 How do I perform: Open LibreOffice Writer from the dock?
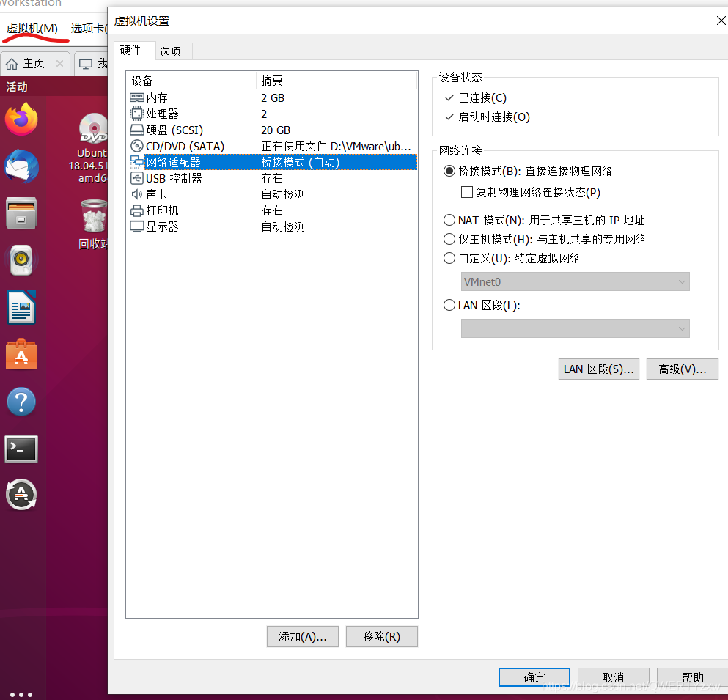[21, 307]
